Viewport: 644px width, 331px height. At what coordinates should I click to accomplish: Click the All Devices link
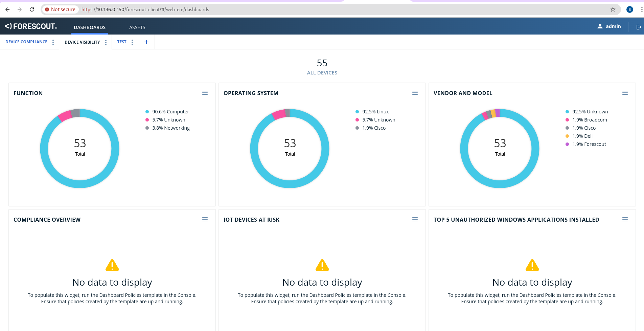[322, 73]
